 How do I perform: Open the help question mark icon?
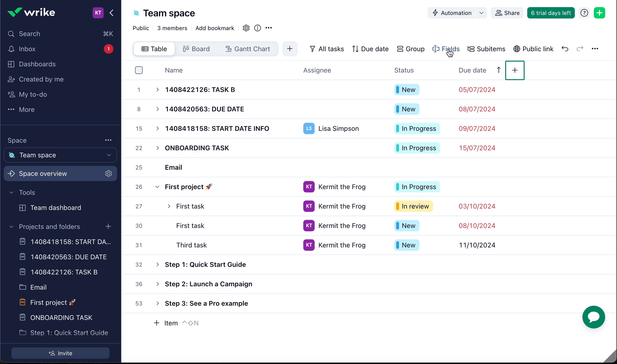[584, 13]
